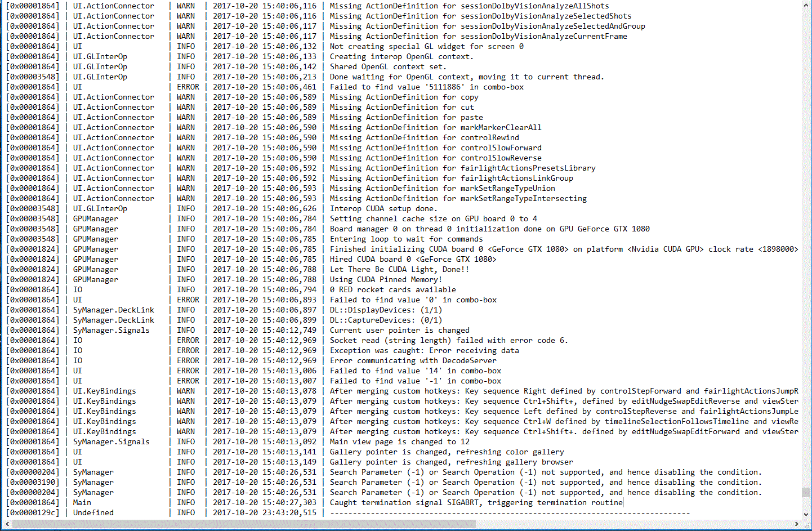Image resolution: width=812 pixels, height=531 pixels.
Task: Click 'Entering loop to wait for commands'
Action: (406, 239)
